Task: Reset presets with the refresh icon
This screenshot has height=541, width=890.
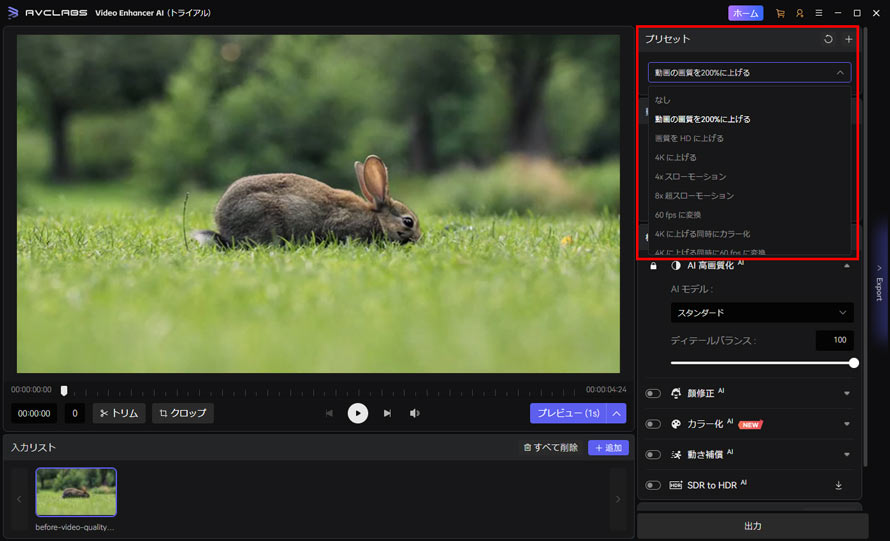Action: 828,39
